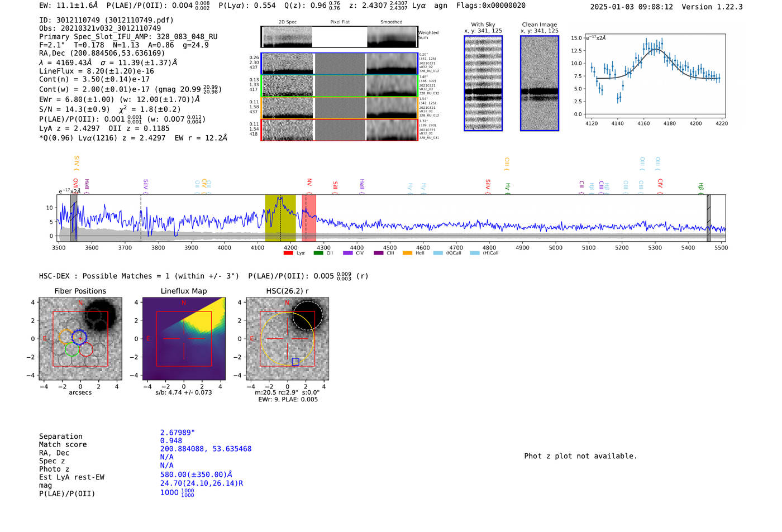Click the EW: 11.1±1.6Å header value
The height and width of the screenshot is (532, 782).
(68, 6)
